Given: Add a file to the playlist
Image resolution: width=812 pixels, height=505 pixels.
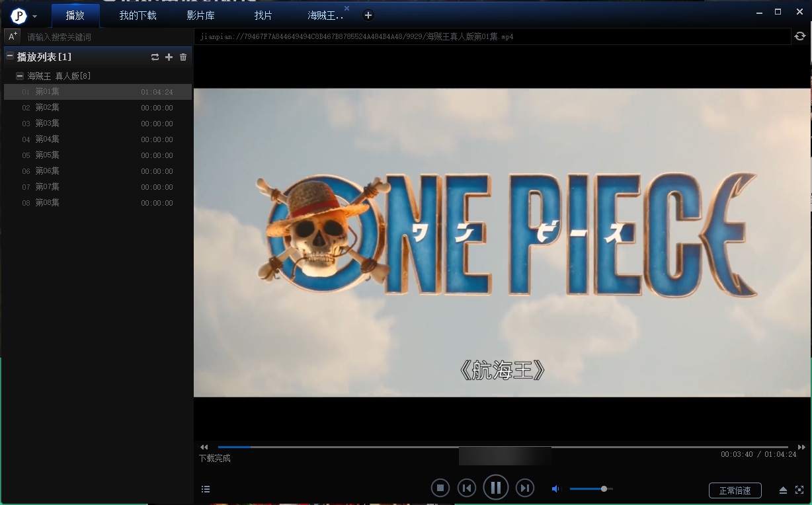Looking at the screenshot, I should (169, 58).
